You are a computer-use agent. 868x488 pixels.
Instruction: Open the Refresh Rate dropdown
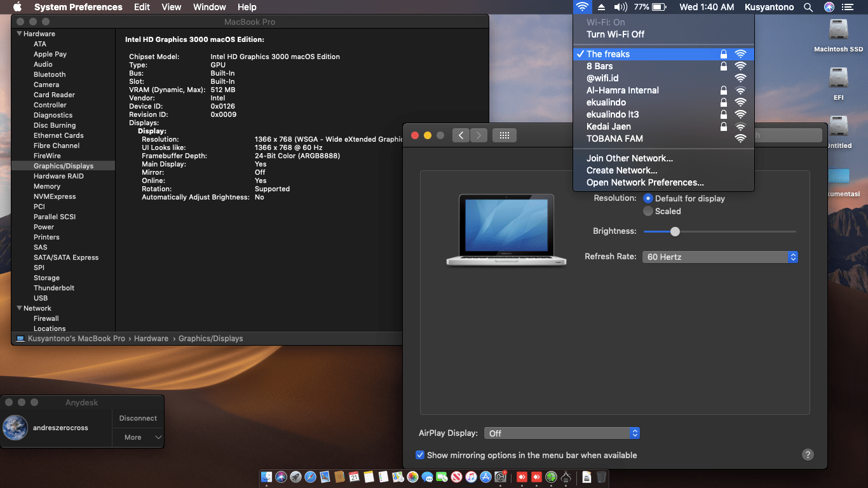click(720, 257)
